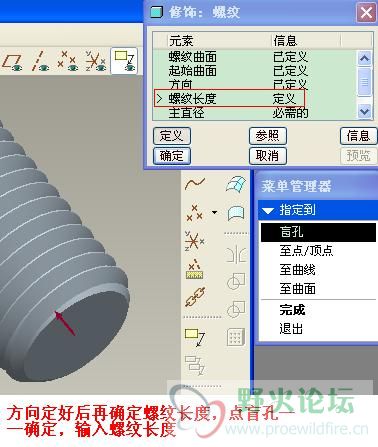Choose 至曲面 menu option
The width and height of the screenshot is (378, 447).
[297, 289]
